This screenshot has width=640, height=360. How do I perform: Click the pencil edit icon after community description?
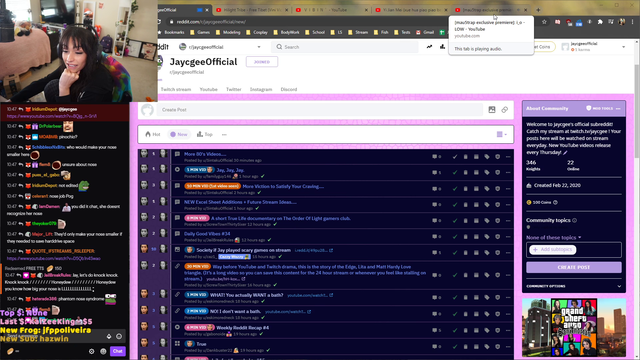pyautogui.click(x=565, y=153)
